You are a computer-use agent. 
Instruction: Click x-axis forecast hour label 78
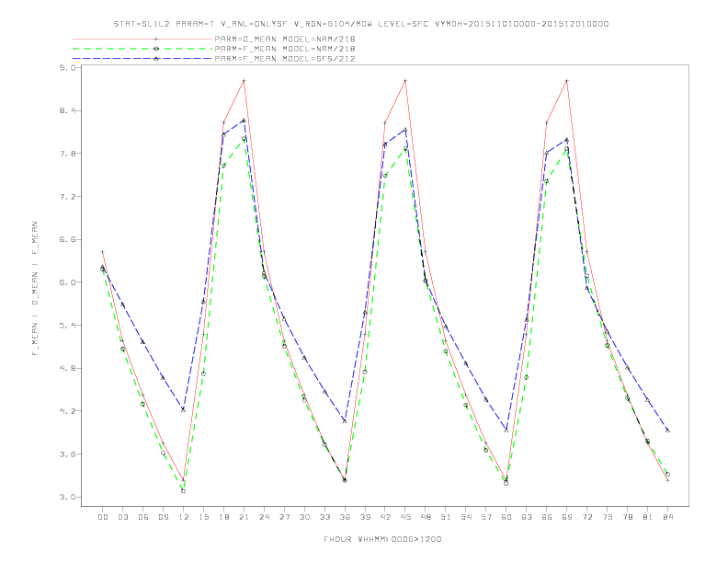(627, 517)
